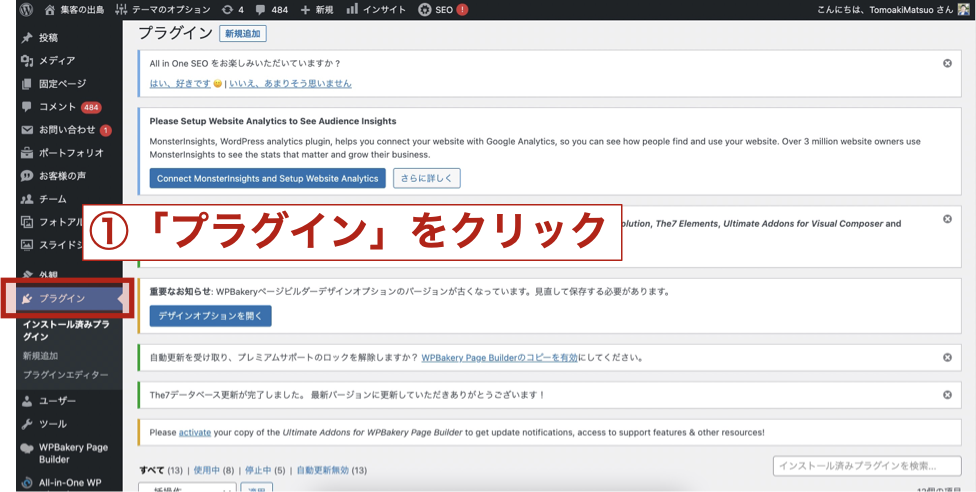Image resolution: width=976 pixels, height=492 pixels.
Task: Filter plugins by 使用中 (8)
Action: [x=214, y=470]
